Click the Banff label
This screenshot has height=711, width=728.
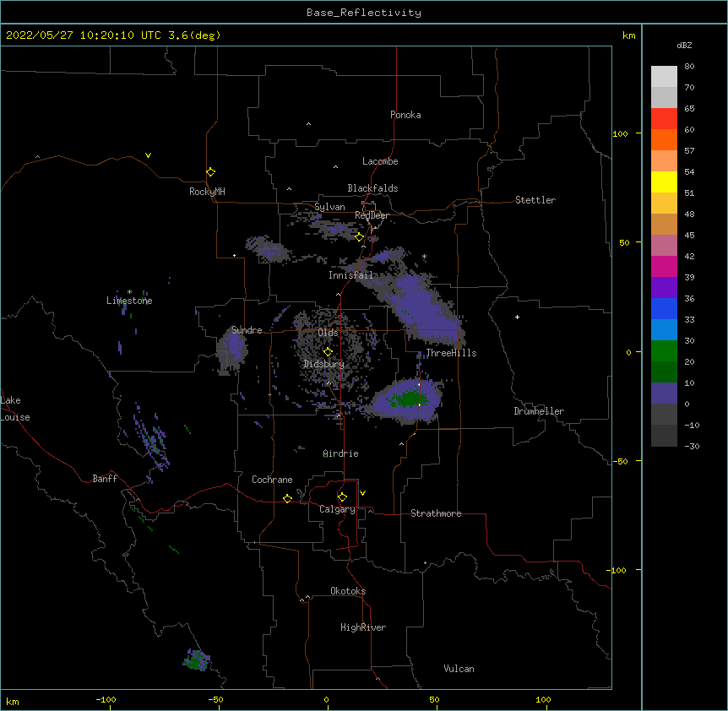105,479
